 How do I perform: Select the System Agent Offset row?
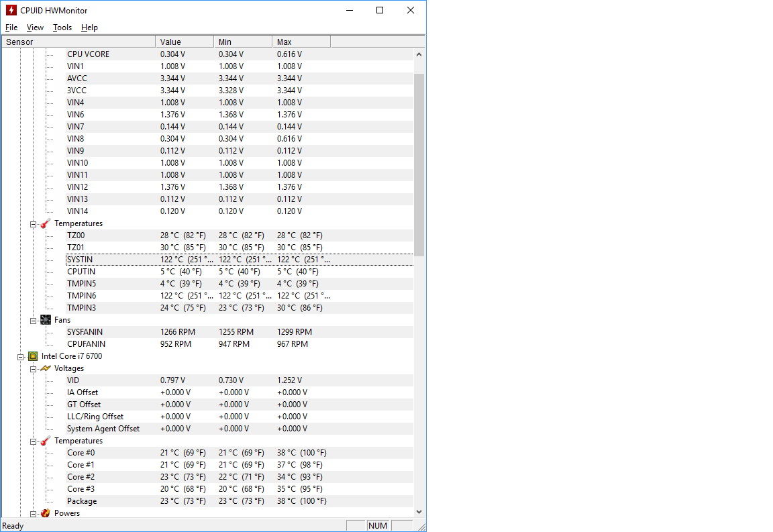coord(240,429)
